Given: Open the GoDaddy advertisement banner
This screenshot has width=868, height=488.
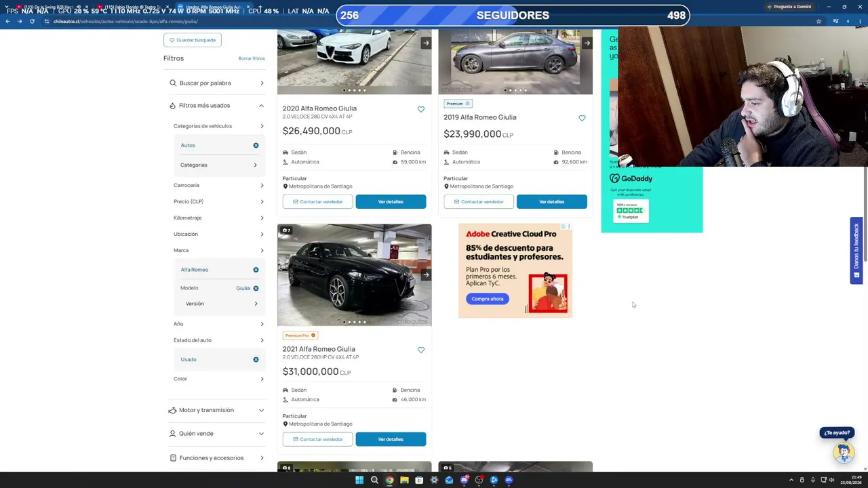Looking at the screenshot, I should [652, 199].
